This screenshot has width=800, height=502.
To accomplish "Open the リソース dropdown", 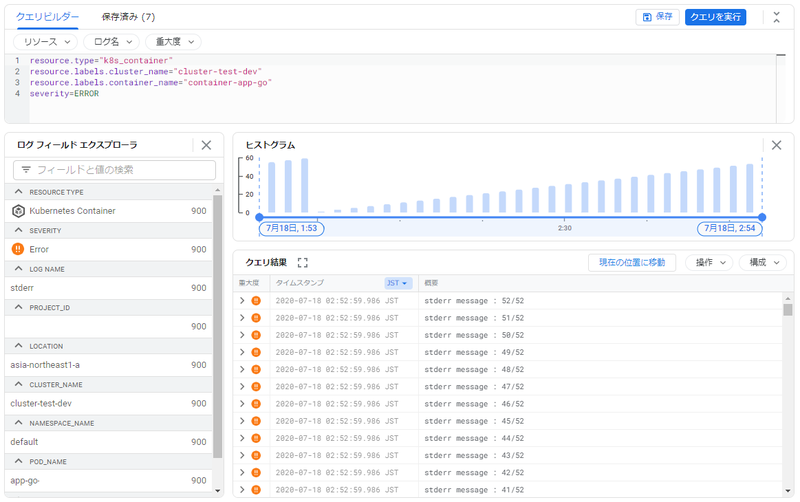I will point(45,42).
